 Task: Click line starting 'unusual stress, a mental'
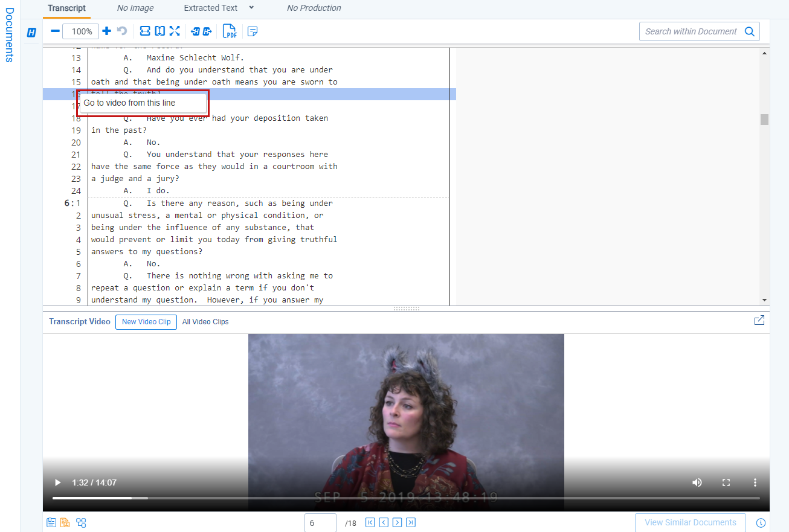(x=207, y=216)
